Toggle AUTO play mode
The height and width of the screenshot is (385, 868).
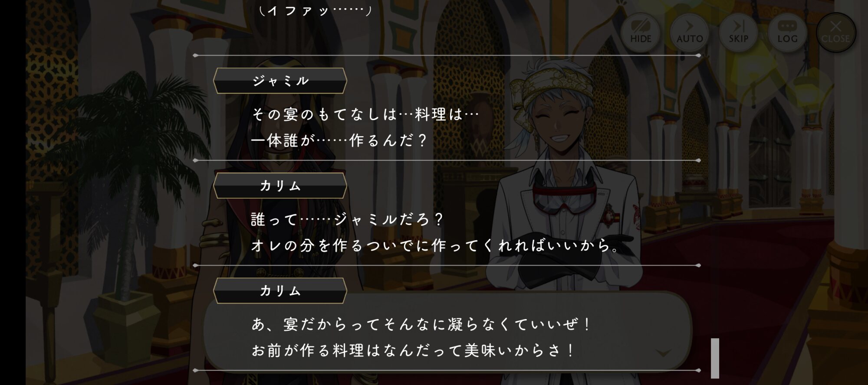point(690,33)
